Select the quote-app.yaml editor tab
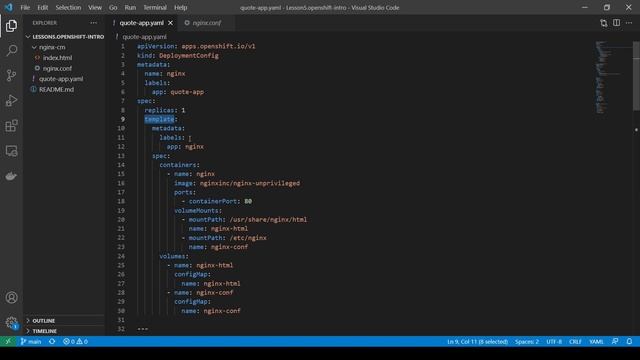The width and height of the screenshot is (640, 360). [141, 23]
